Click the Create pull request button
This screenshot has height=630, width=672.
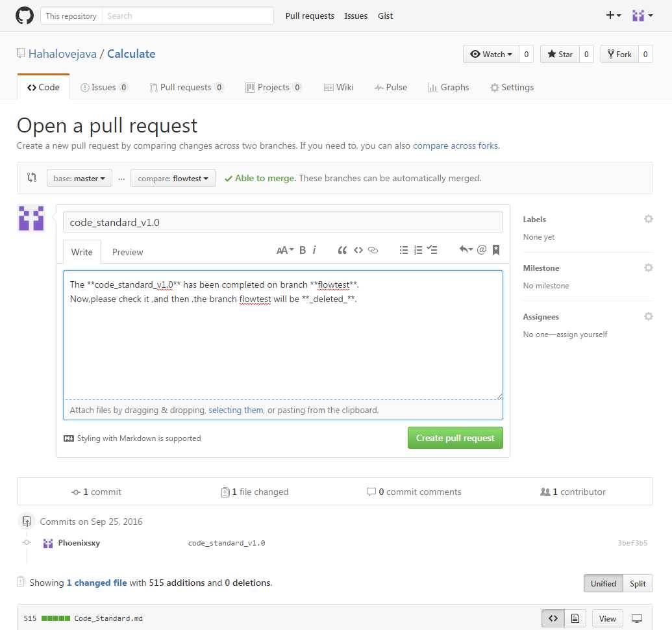[x=455, y=438]
